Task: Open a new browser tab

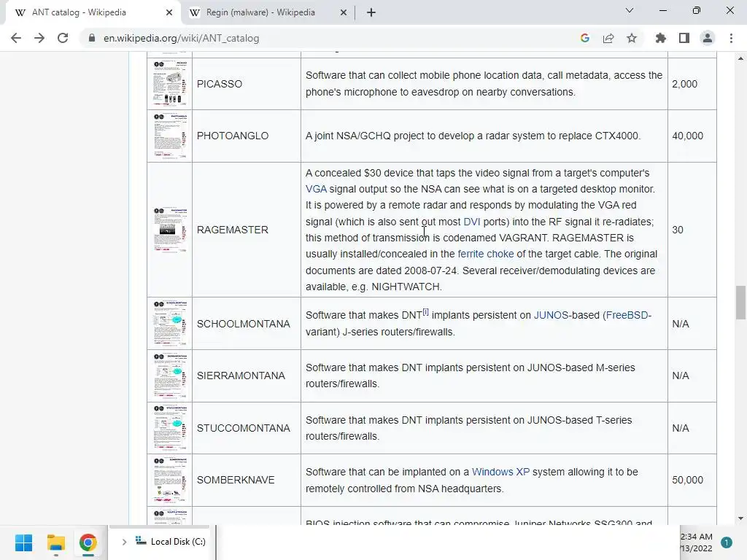Action: click(x=371, y=12)
